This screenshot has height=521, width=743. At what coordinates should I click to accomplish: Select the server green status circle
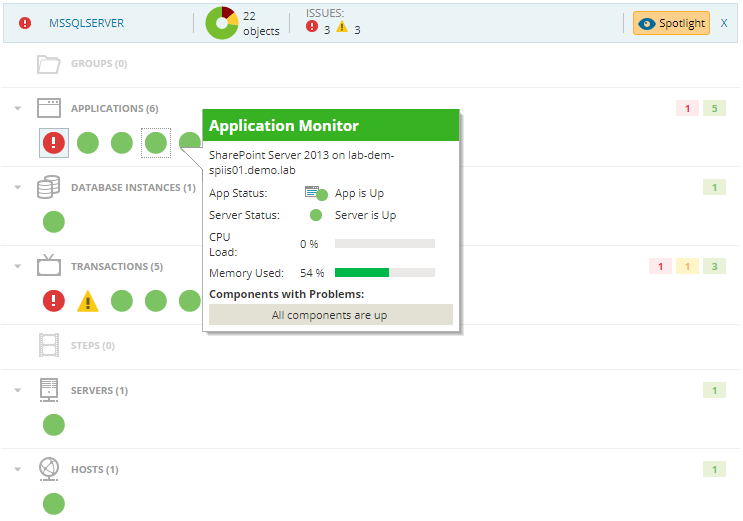[54, 424]
